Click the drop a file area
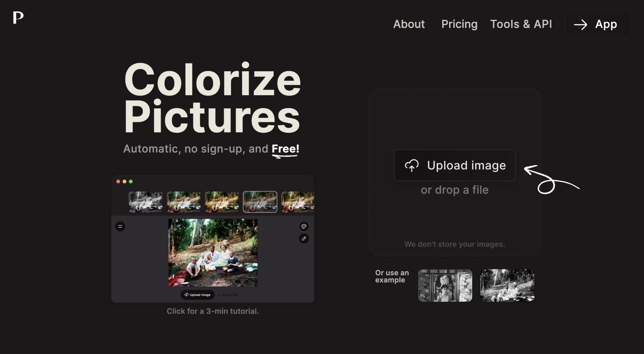 [x=454, y=190]
